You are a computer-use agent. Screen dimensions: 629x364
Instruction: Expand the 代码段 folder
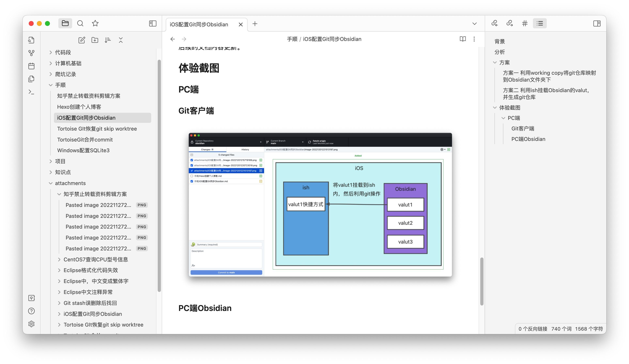pyautogui.click(x=51, y=52)
